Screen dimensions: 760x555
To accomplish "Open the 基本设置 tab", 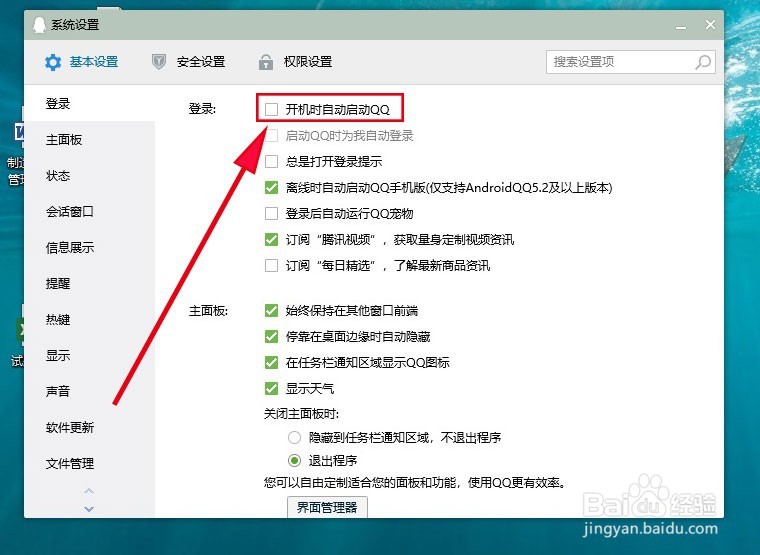I will (82, 62).
